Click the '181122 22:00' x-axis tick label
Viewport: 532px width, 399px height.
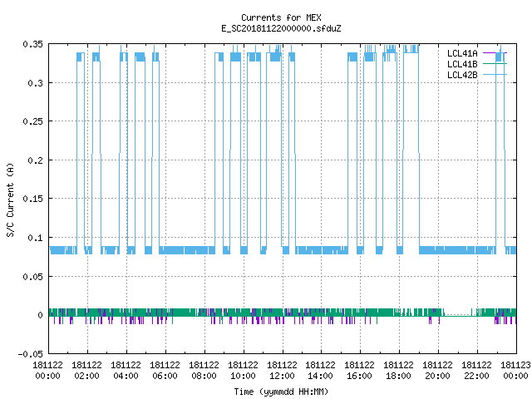click(x=476, y=371)
